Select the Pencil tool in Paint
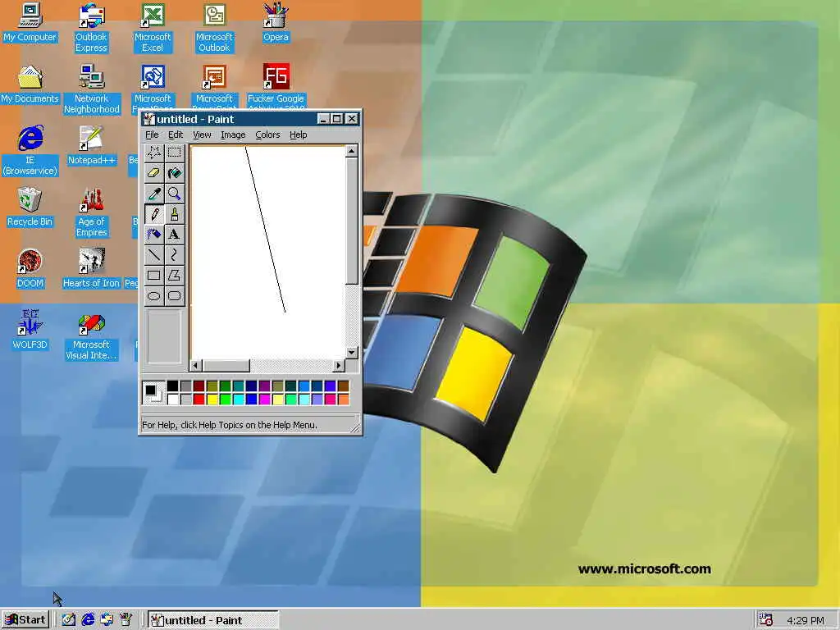840x630 pixels. point(153,214)
